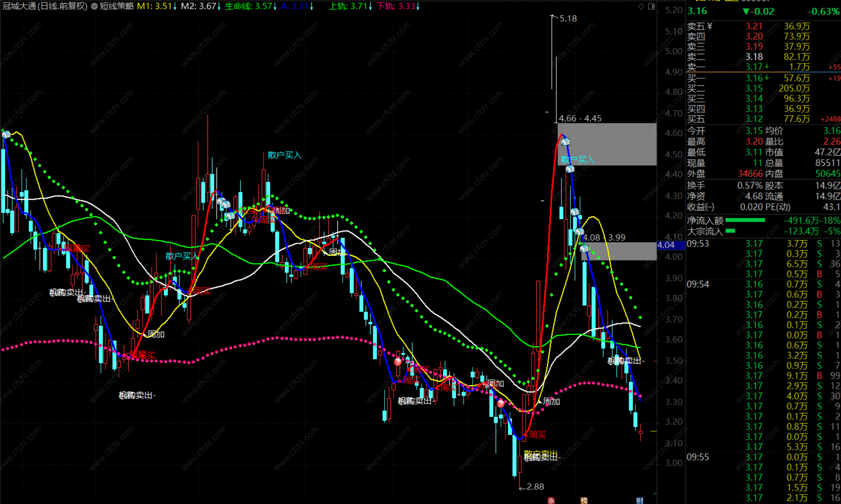The width and height of the screenshot is (841, 504).
Task: Open the 短线策略 indicator dropdown arrow
Action: tap(94, 6)
